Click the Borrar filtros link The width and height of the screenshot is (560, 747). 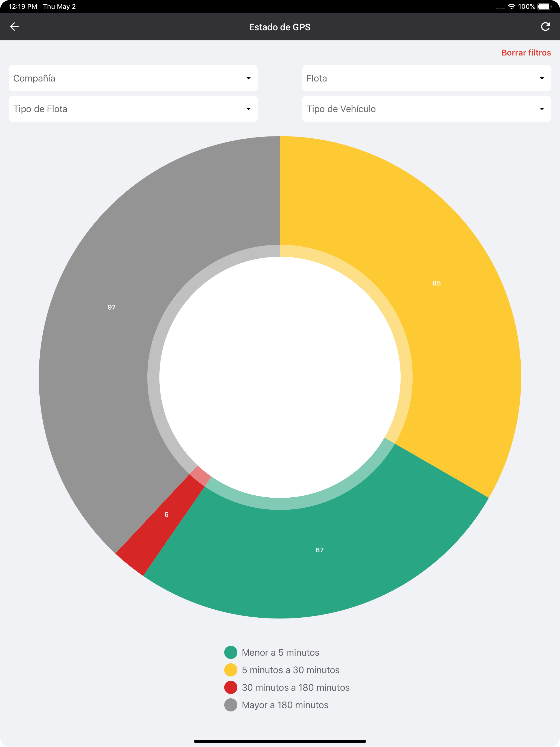(526, 53)
